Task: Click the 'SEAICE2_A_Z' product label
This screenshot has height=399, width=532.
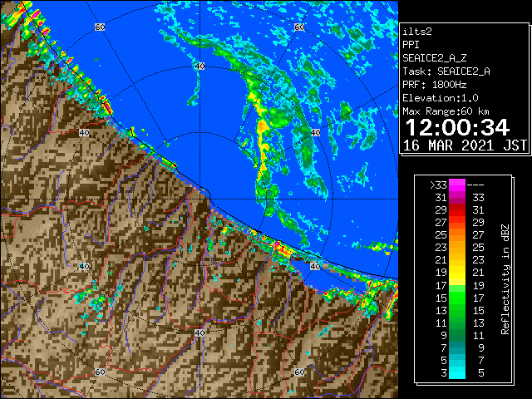Action: [435, 58]
